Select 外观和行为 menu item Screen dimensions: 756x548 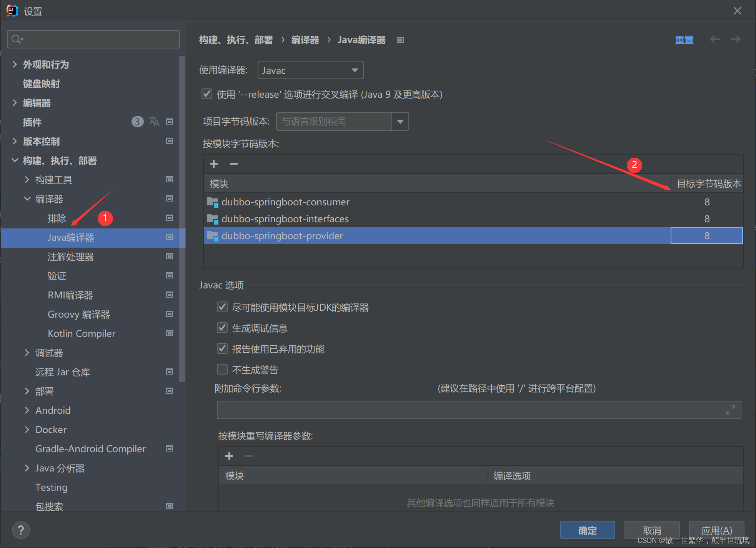pyautogui.click(x=47, y=65)
